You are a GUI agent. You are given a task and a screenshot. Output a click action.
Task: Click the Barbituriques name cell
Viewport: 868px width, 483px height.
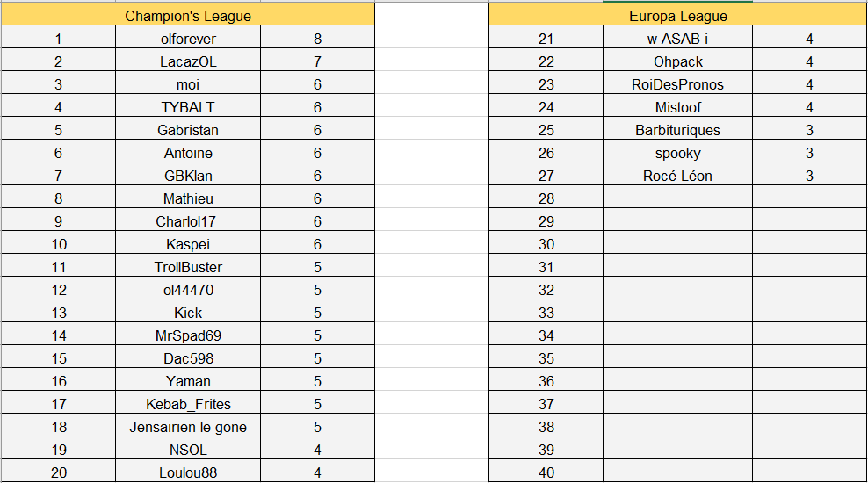[677, 130]
